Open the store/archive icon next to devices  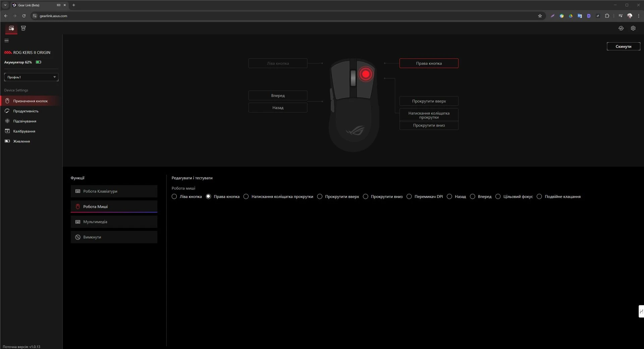(23, 28)
